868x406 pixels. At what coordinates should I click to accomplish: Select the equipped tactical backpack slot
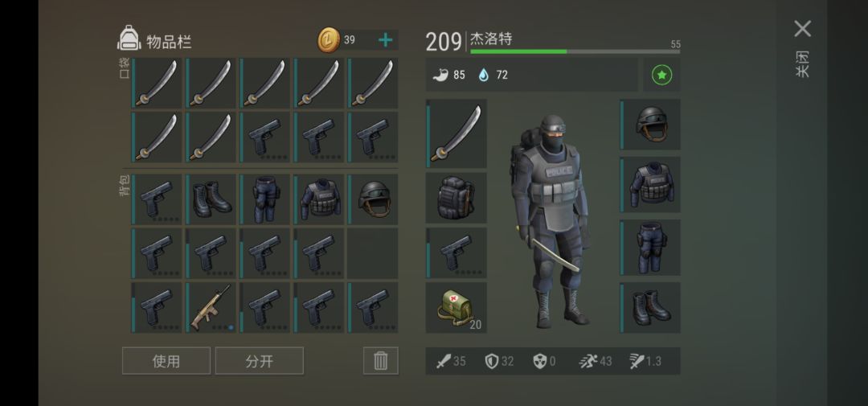[x=457, y=198]
